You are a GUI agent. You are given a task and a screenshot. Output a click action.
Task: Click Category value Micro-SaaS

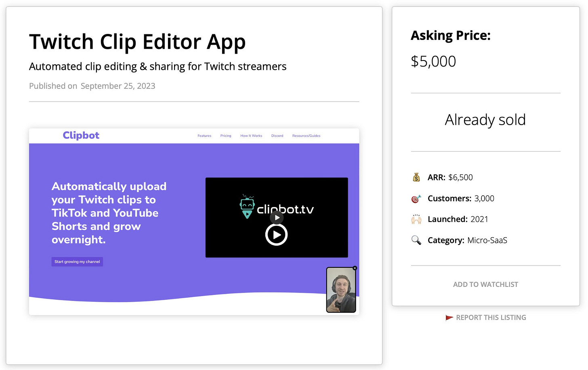coord(487,240)
